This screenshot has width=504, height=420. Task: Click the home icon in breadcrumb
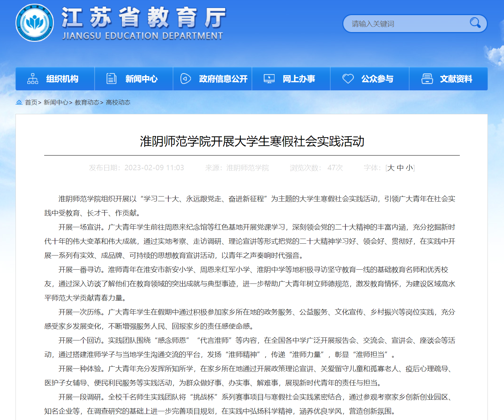click(19, 102)
